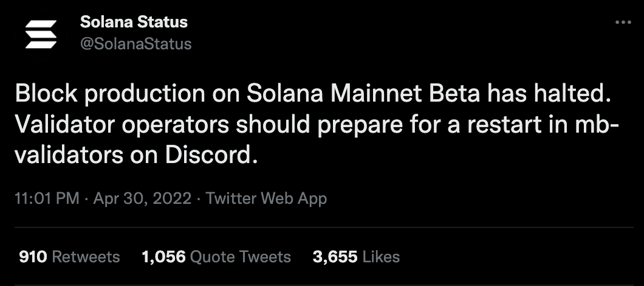View the 3,655 Likes list
644x286 pixels.
pos(356,257)
